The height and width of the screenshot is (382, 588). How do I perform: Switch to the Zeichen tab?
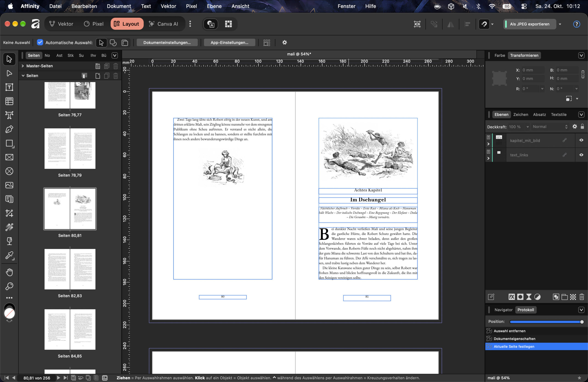click(x=520, y=114)
